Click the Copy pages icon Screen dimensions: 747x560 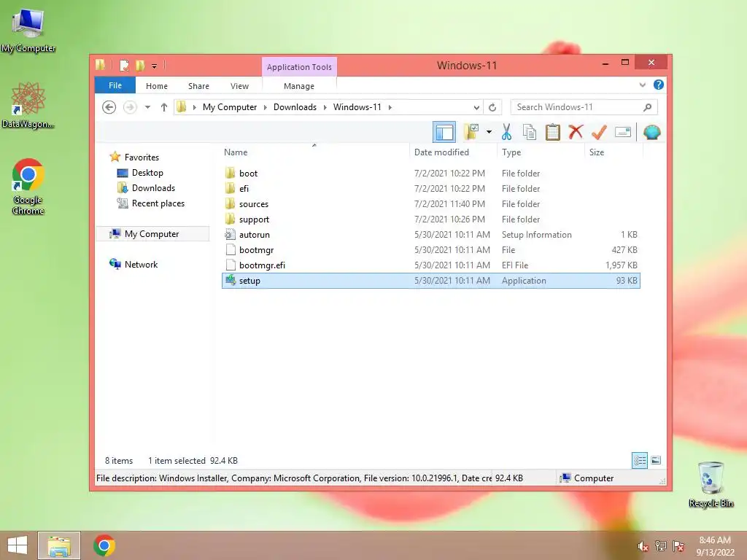click(x=530, y=133)
